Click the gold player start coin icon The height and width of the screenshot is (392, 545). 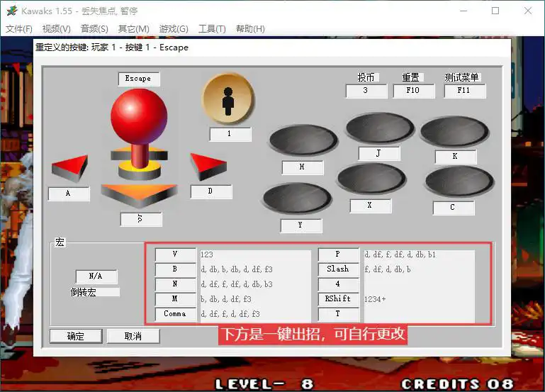228,99
